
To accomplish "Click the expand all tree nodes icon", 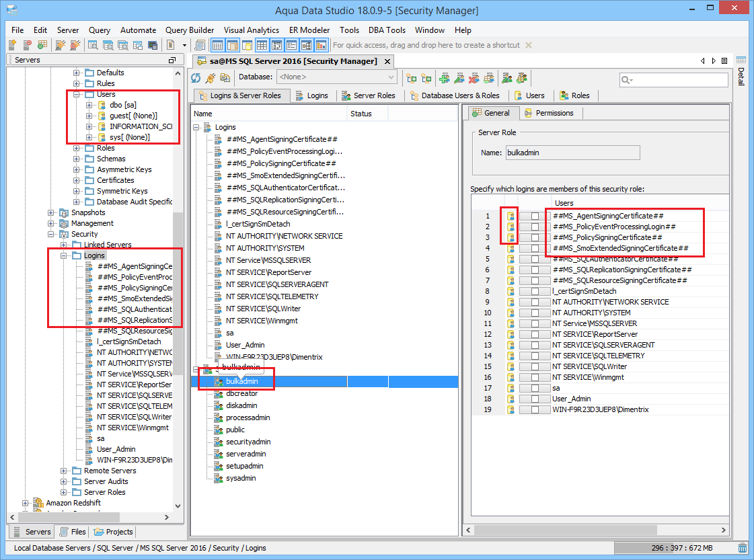I will point(411,78).
